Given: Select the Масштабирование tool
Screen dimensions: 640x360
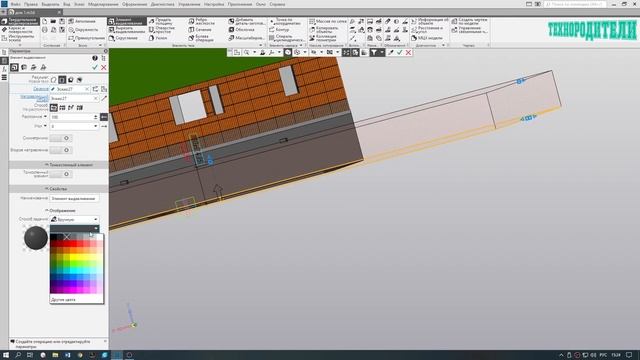Looking at the screenshot, I should tap(247, 38).
